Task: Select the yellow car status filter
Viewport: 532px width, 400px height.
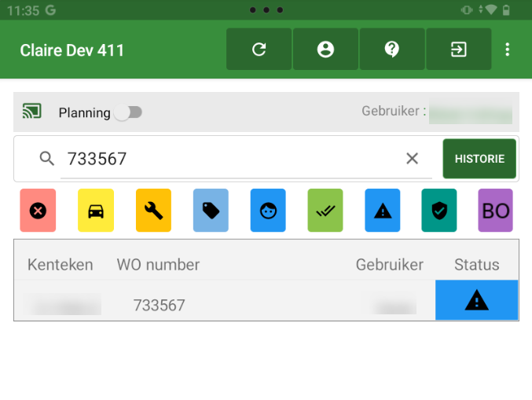Action: [96, 211]
